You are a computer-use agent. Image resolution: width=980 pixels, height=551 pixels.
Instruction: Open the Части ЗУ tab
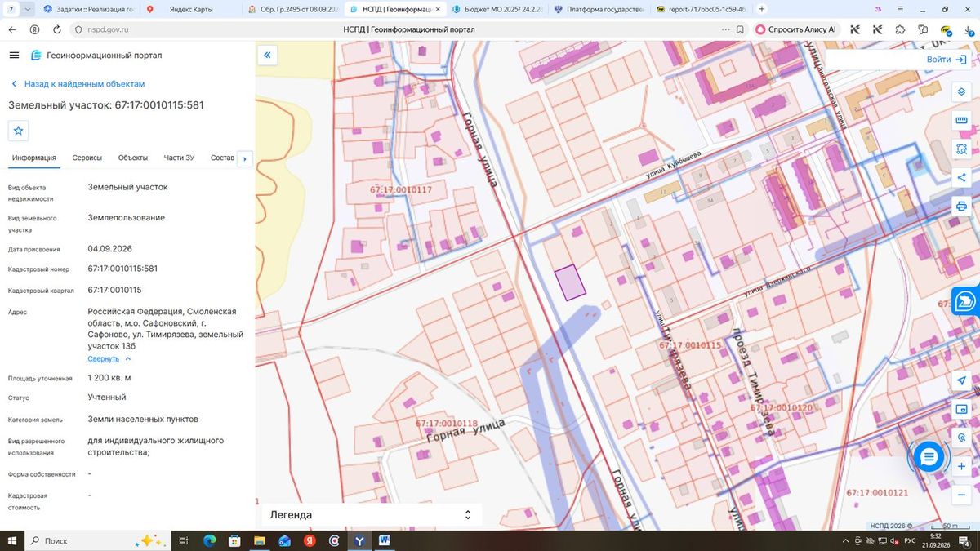179,158
